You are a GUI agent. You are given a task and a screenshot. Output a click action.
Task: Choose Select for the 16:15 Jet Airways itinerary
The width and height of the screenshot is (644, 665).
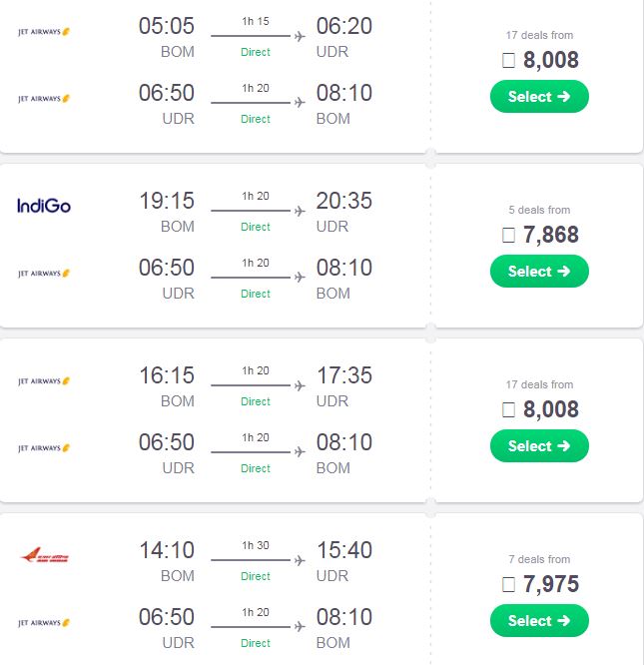point(539,445)
